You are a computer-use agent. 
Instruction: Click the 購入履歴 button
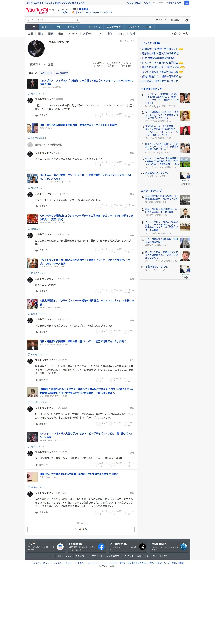(175, 20)
